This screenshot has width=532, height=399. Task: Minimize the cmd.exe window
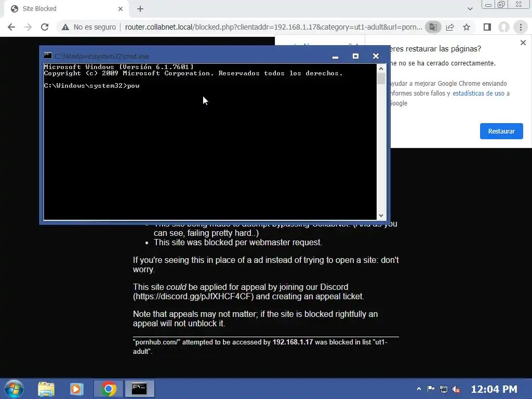point(335,56)
